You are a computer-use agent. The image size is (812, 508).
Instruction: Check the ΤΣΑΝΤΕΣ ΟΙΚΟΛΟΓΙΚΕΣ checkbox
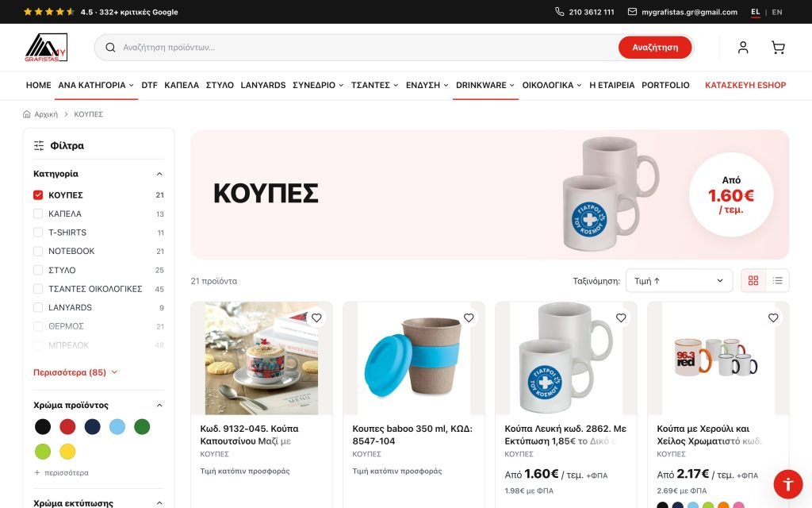pyautogui.click(x=38, y=289)
